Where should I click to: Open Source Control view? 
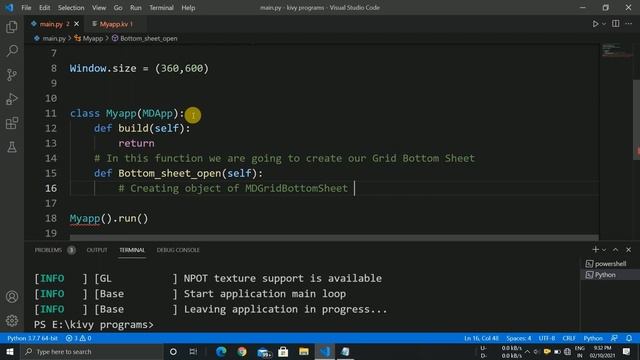pyautogui.click(x=12, y=75)
